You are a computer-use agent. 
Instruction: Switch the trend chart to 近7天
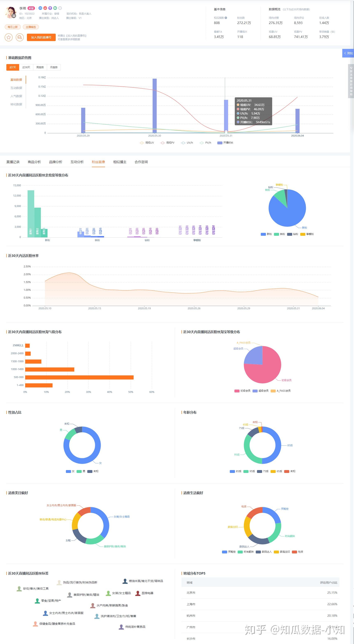[x=13, y=67]
